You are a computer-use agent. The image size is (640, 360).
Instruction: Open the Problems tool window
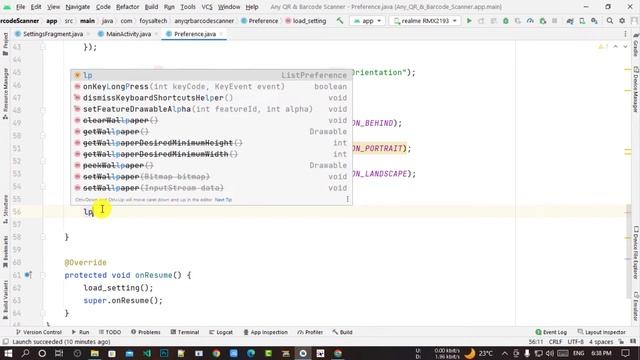(146, 332)
